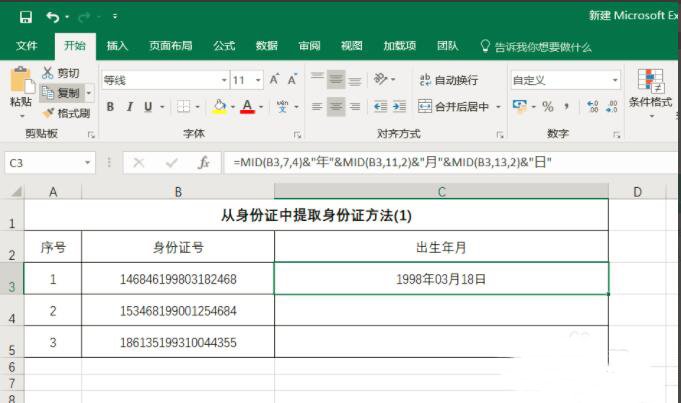Apply the yellow fill color
The image size is (681, 403).
click(x=220, y=106)
